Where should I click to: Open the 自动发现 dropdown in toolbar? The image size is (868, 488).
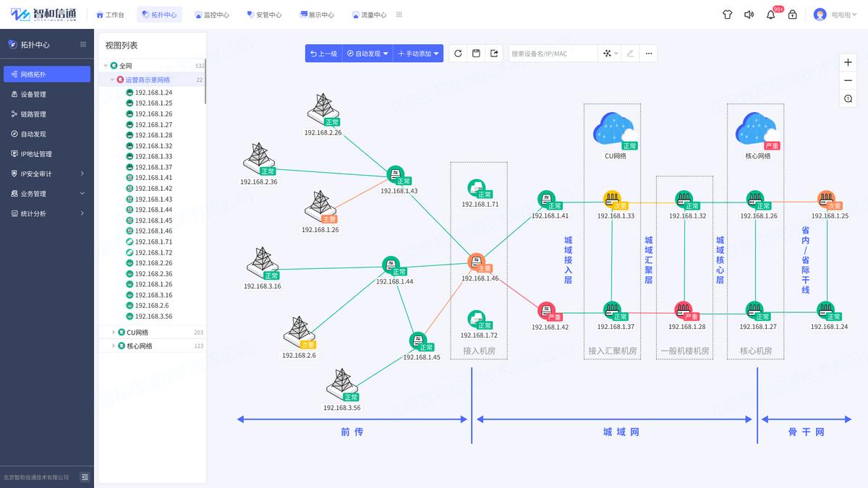click(367, 53)
